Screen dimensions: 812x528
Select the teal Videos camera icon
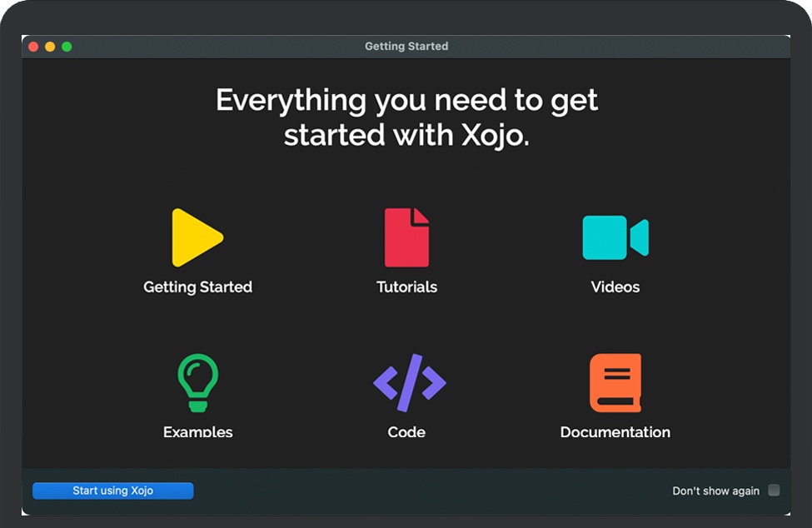(x=615, y=237)
